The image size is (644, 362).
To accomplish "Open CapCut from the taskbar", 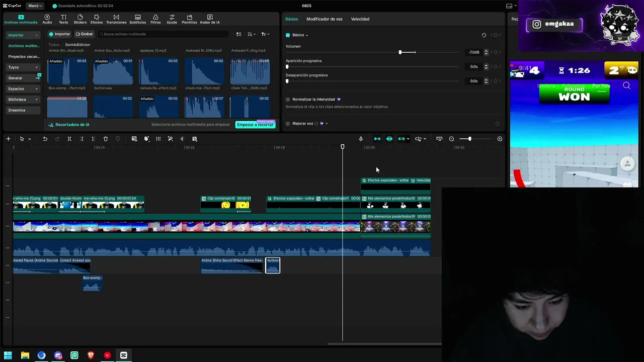I will [x=123, y=355].
